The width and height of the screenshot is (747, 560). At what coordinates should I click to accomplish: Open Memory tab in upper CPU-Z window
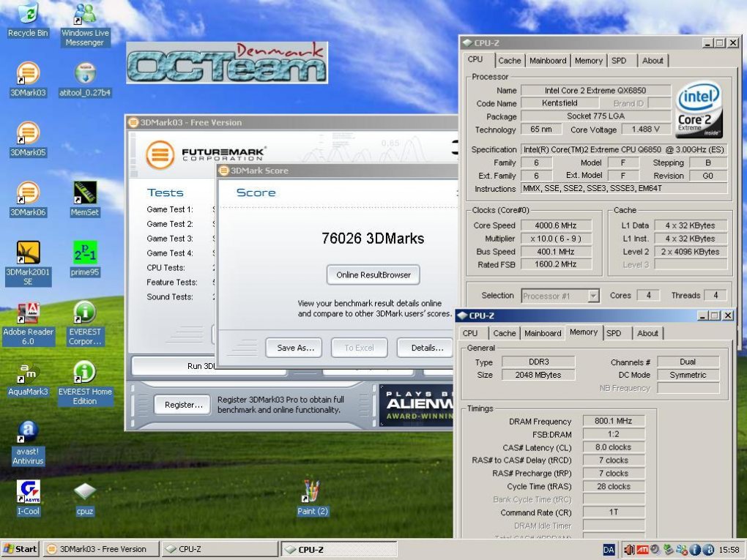588,61
